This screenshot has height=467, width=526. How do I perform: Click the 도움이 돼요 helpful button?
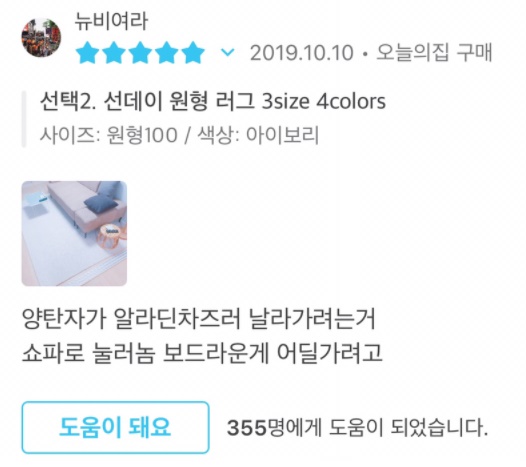coord(115,427)
